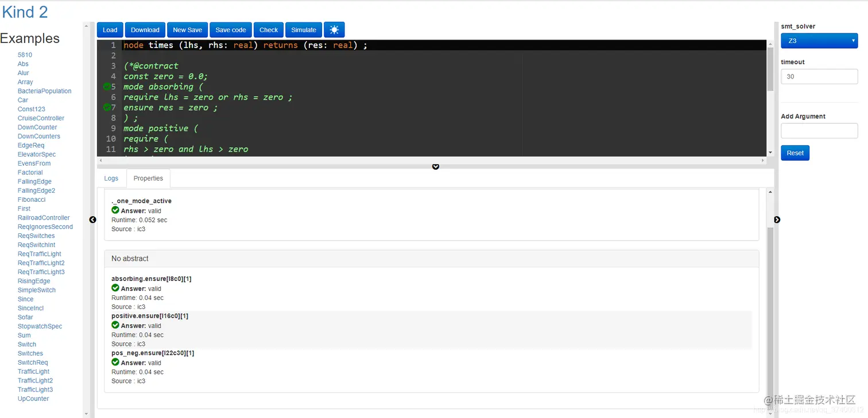Open the RisingEdge example
The image size is (868, 418).
34,281
